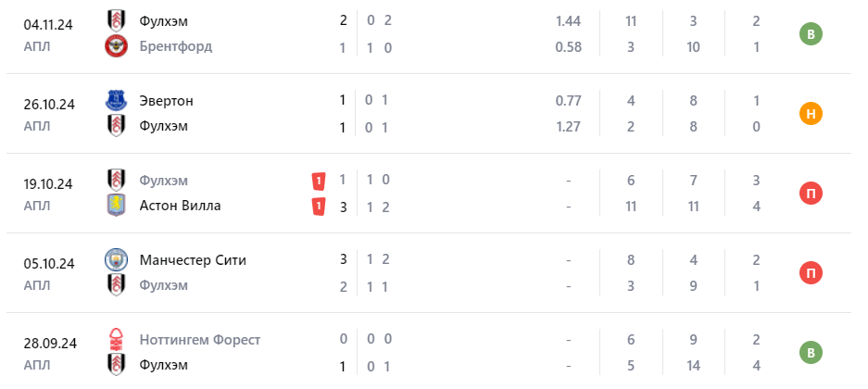The image size is (868, 389).
Task: Click the Aston Villa club crest
Action: [x=116, y=206]
